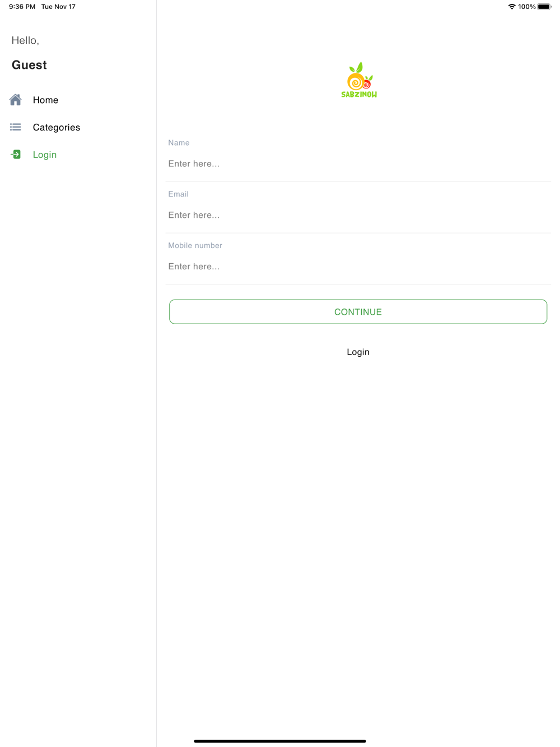Screen dimensions: 560x747
Task: Tap the Hello, greeting text
Action: click(x=25, y=40)
